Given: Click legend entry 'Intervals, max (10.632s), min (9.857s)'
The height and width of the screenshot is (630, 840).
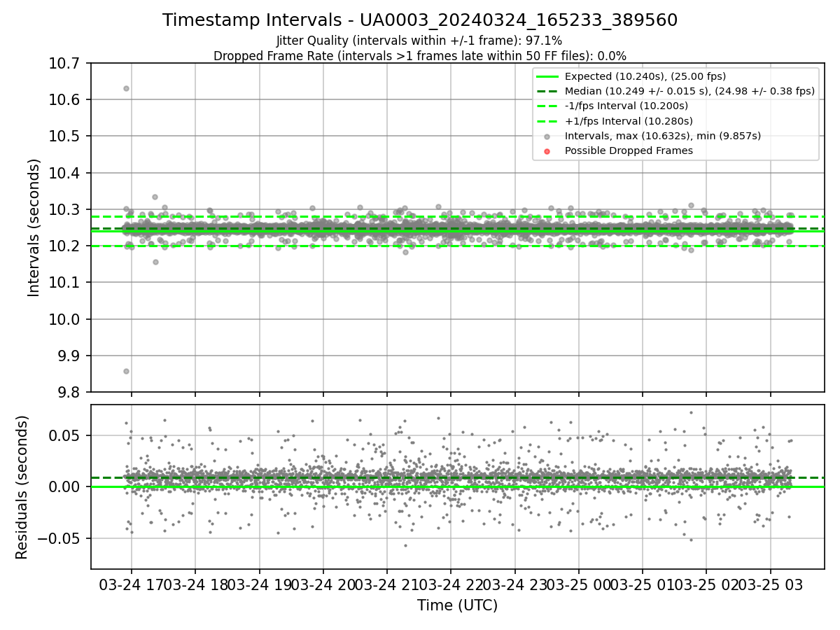Looking at the screenshot, I should [663, 136].
